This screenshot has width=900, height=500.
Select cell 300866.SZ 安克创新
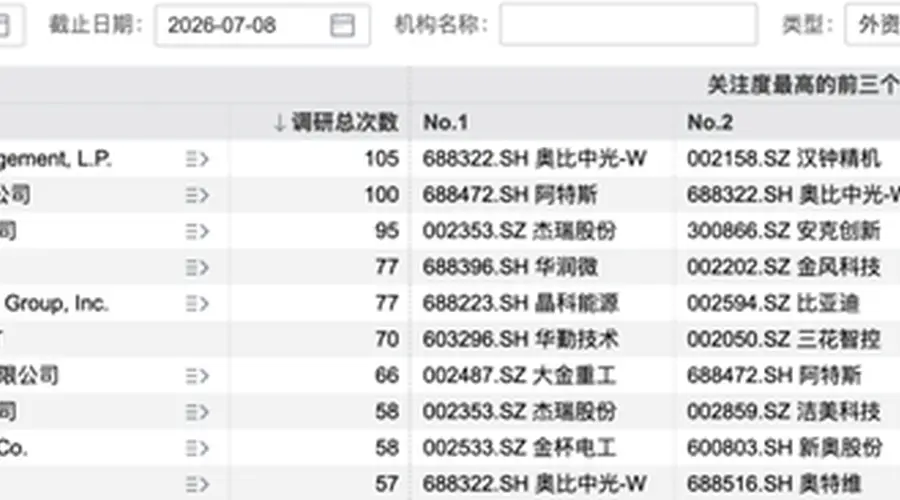783,231
